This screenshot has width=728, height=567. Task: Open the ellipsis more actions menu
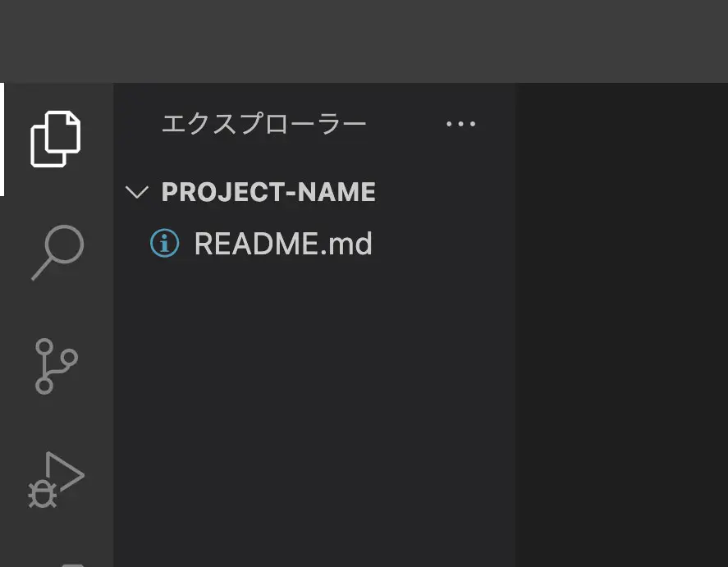point(460,125)
